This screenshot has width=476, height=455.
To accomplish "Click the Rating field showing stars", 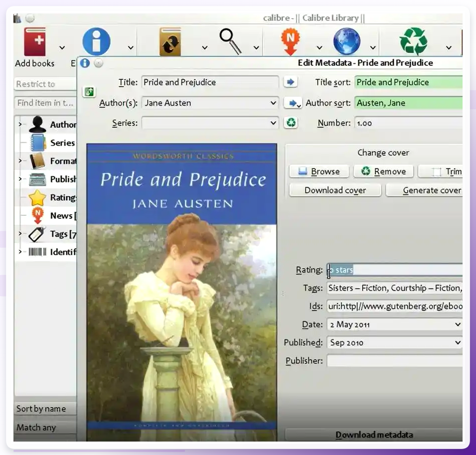I will (x=394, y=270).
